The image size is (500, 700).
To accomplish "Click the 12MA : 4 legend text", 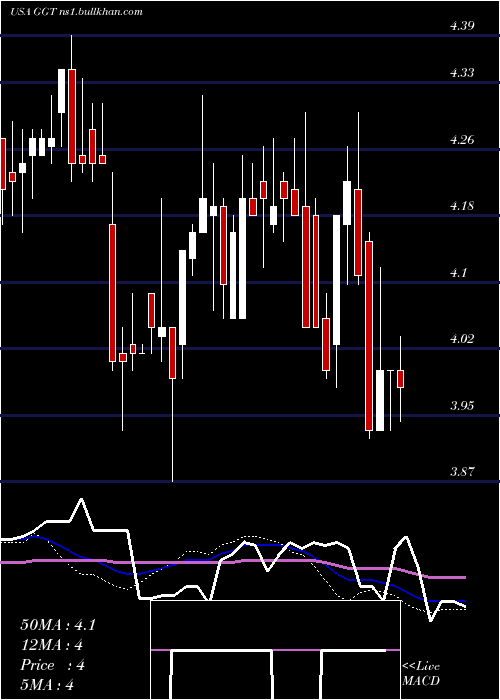I will point(51,645).
